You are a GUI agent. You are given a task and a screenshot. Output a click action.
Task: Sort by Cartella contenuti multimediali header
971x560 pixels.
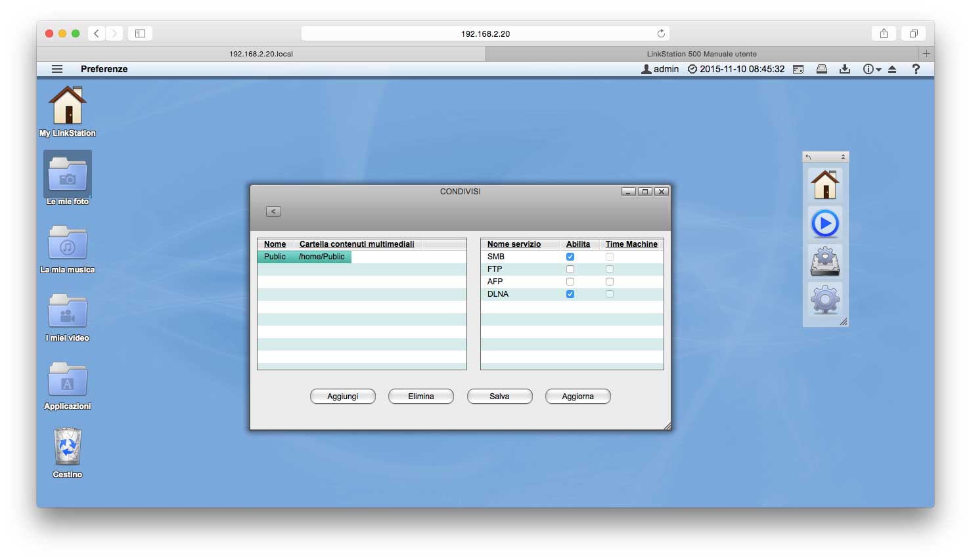click(x=357, y=244)
